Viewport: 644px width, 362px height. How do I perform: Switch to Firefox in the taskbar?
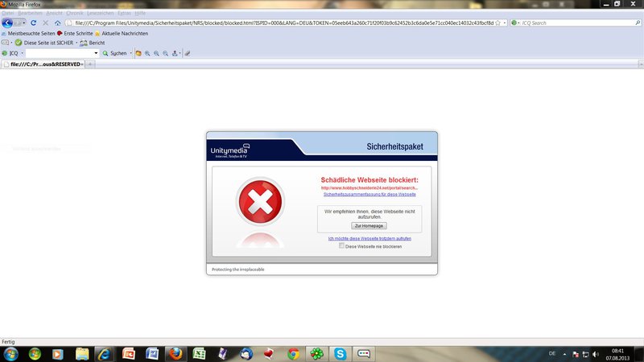coord(175,354)
